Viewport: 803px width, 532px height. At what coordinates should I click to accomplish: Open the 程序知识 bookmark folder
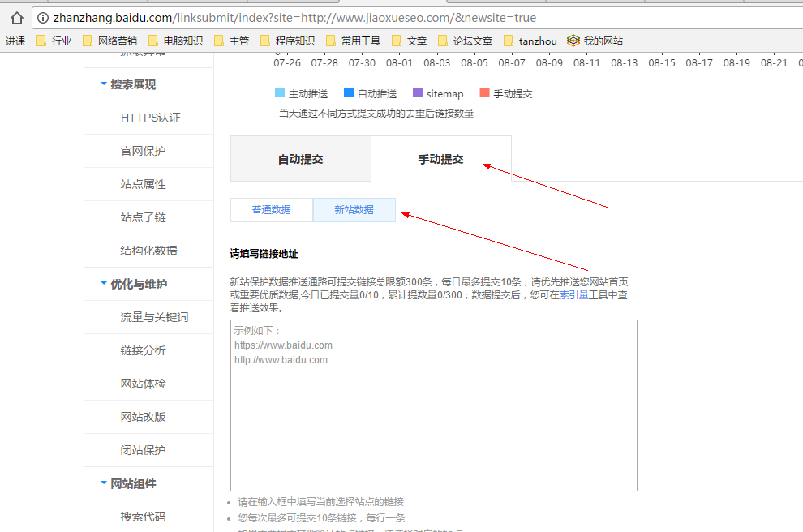coord(288,41)
